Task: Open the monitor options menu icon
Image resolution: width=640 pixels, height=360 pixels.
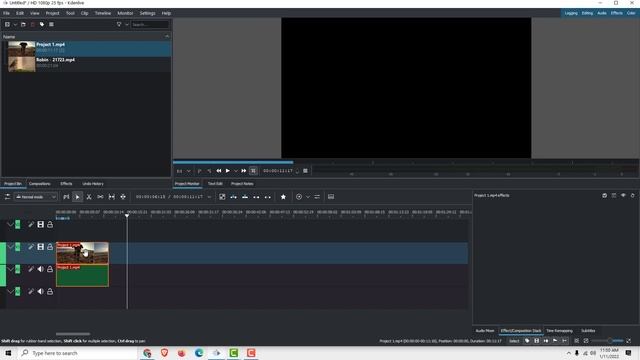Action: tap(305, 171)
